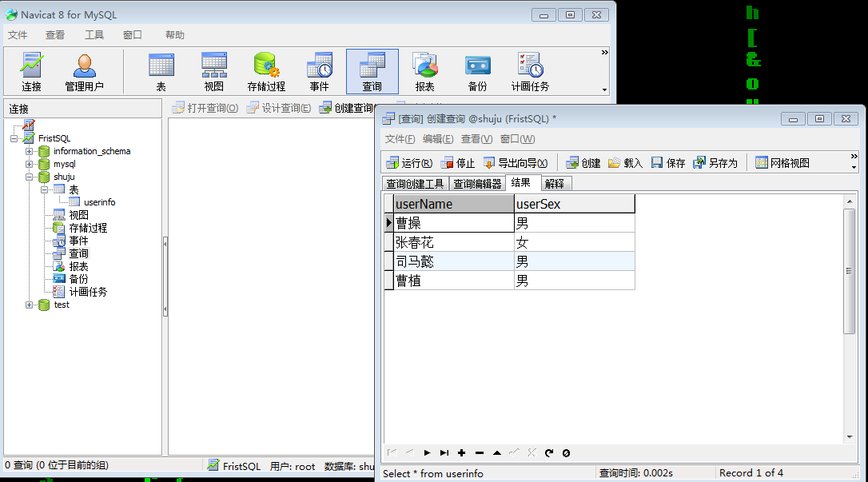
Task: Open the 工具 (Tools) menu
Action: pyautogui.click(x=94, y=35)
